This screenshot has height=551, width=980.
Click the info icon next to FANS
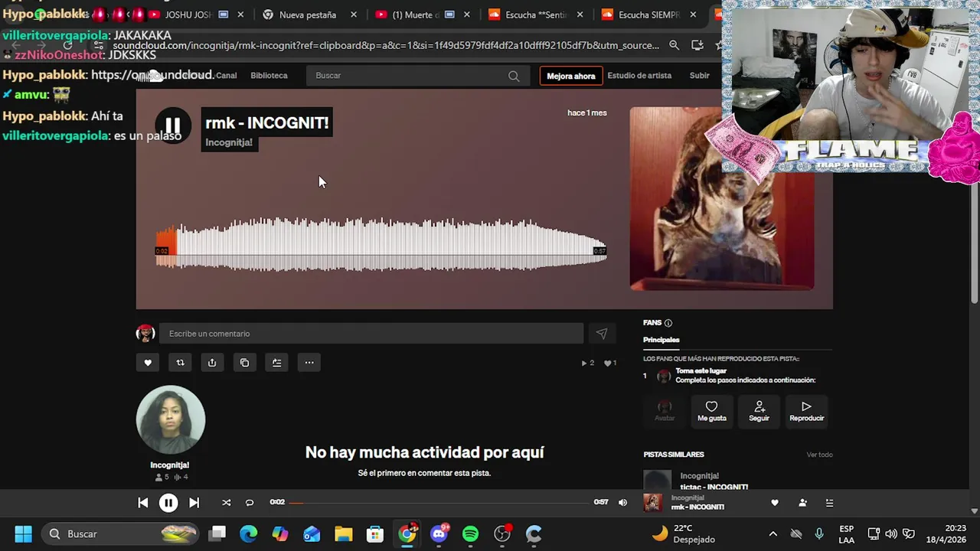point(668,323)
